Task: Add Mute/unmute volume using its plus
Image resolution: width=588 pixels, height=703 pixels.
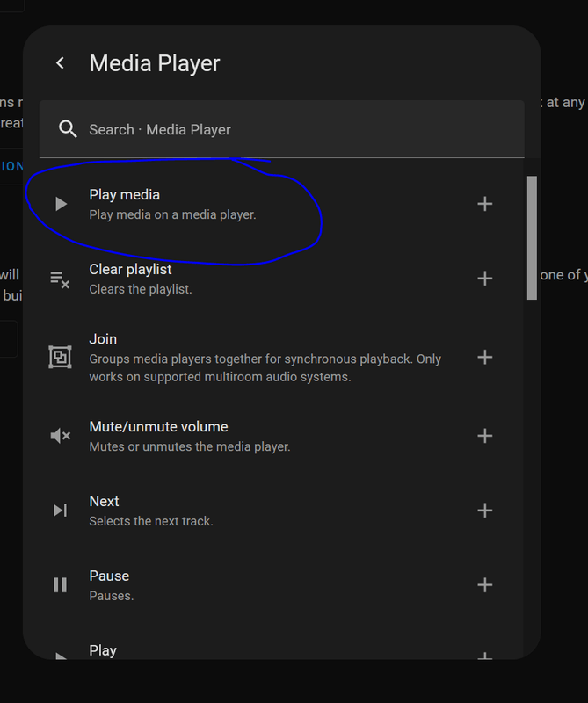Action: [x=484, y=436]
